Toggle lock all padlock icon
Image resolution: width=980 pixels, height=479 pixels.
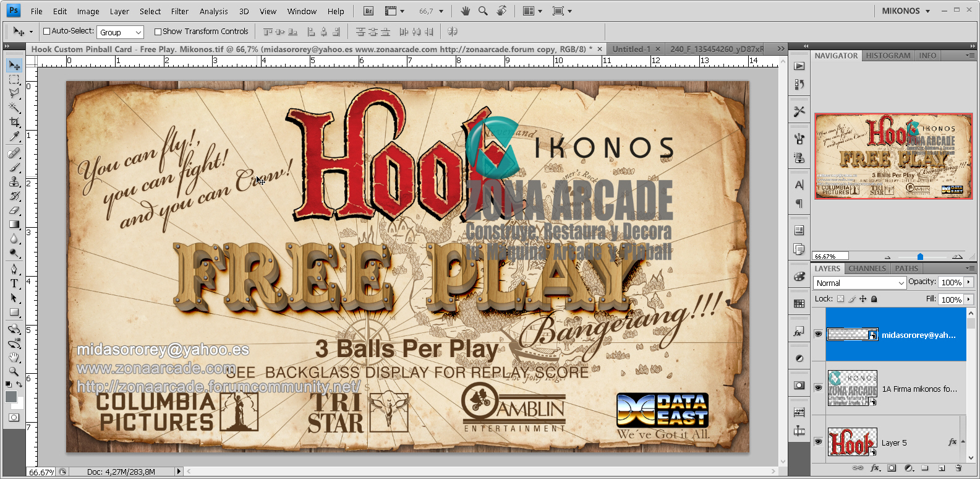(874, 299)
